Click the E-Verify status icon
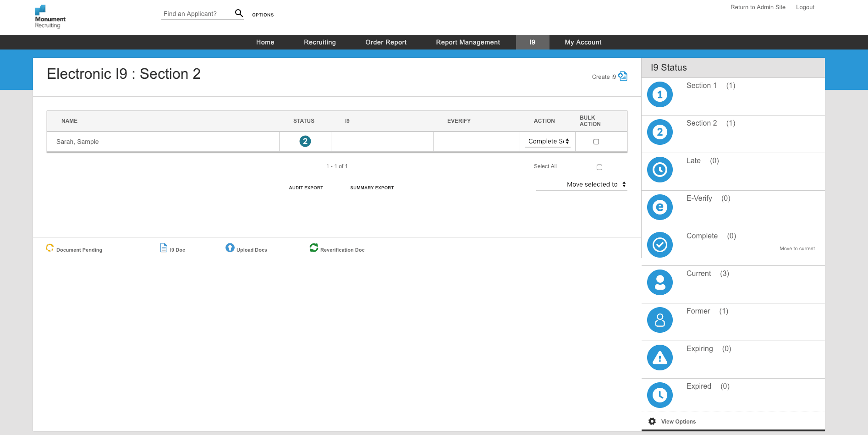The width and height of the screenshot is (868, 435). tap(659, 207)
